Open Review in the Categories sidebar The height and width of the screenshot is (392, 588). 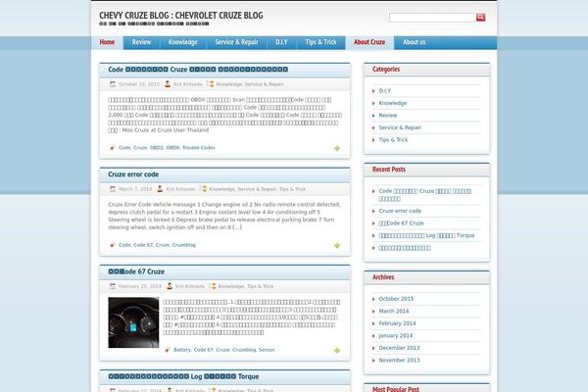(x=388, y=116)
